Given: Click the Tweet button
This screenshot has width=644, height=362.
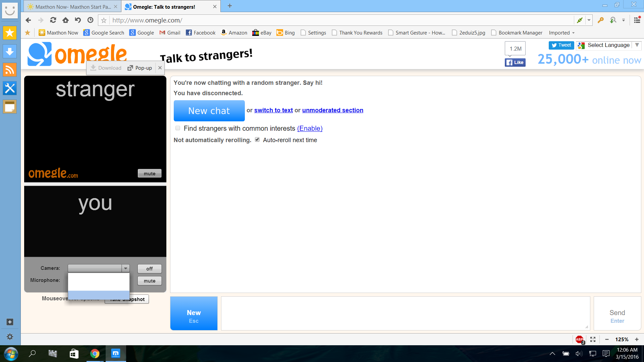Looking at the screenshot, I should click(561, 45).
